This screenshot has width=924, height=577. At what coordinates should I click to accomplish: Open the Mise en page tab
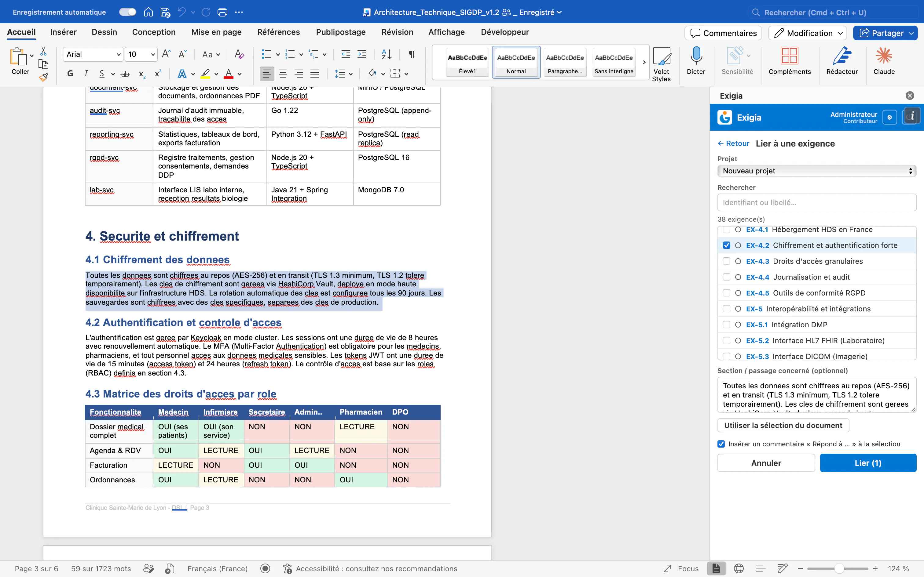(216, 32)
